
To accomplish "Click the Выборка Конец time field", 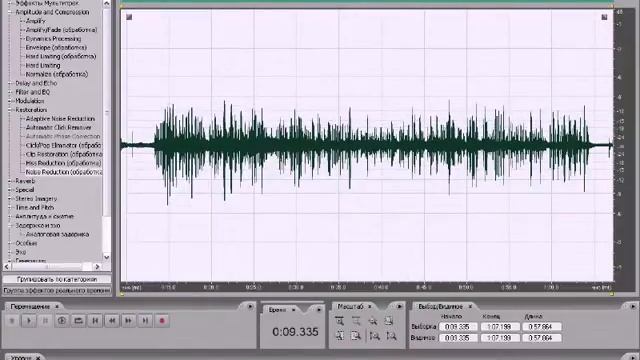I will pyautogui.click(x=500, y=327).
